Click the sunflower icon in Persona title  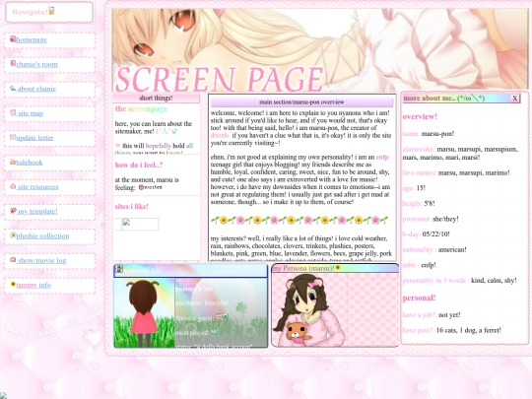point(338,268)
